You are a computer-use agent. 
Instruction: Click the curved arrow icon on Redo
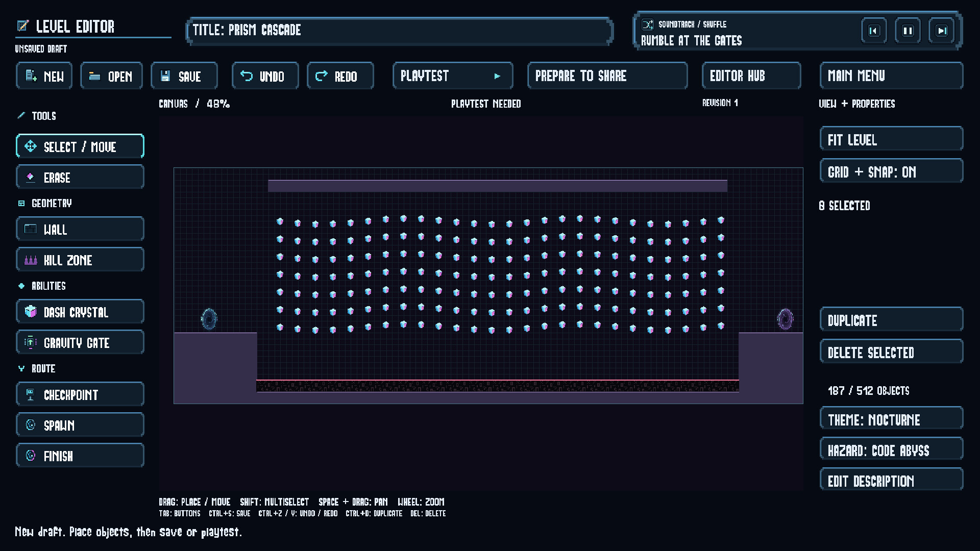(x=321, y=76)
